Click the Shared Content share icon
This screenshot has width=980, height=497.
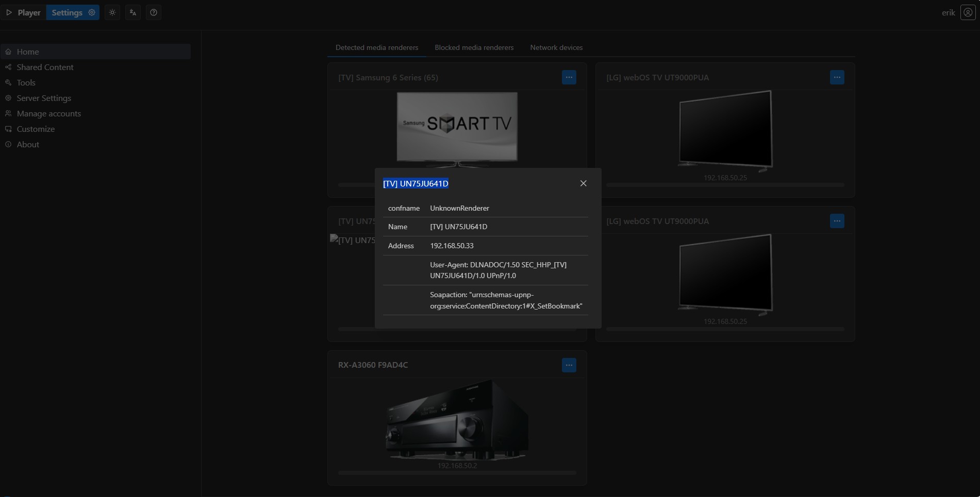8,67
